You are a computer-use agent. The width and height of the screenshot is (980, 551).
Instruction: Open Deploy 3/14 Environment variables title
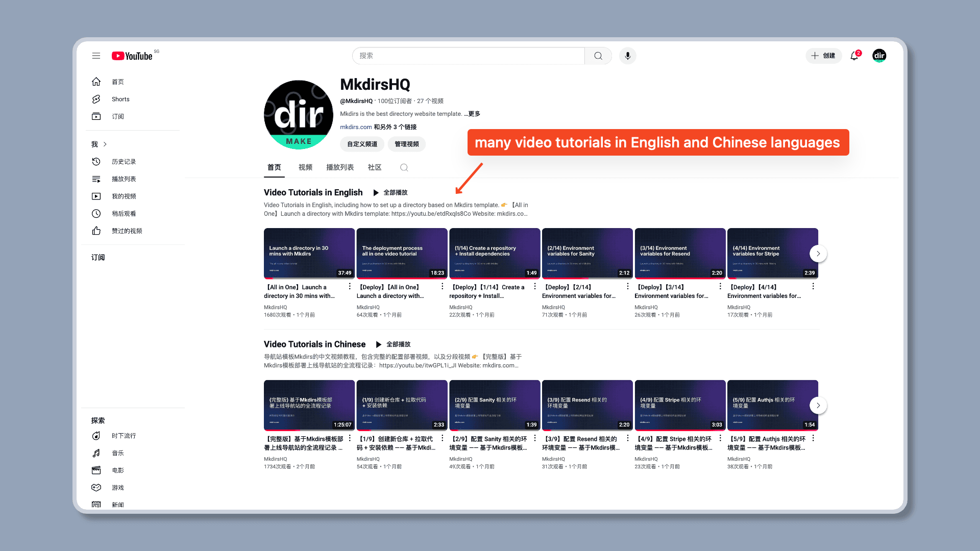(672, 291)
